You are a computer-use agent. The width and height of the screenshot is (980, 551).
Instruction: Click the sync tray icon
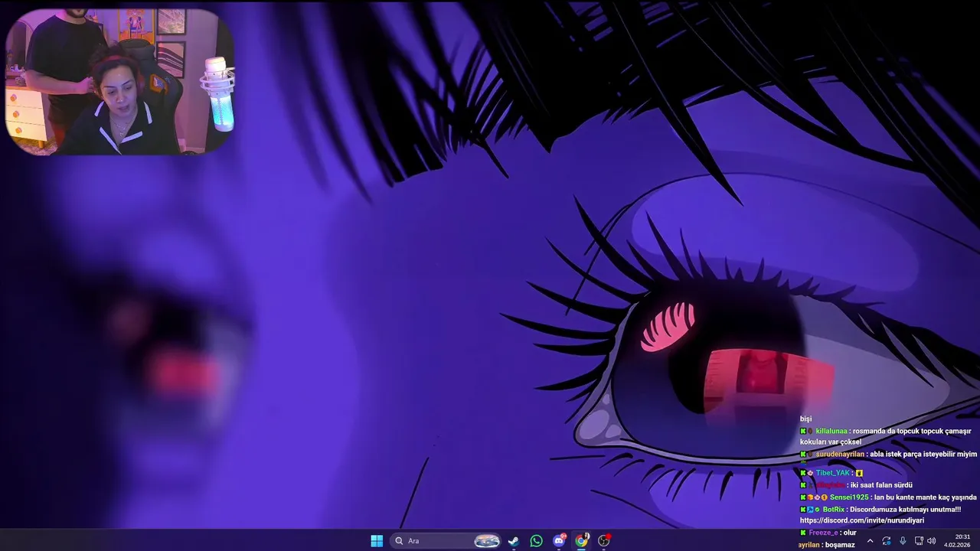(x=887, y=540)
